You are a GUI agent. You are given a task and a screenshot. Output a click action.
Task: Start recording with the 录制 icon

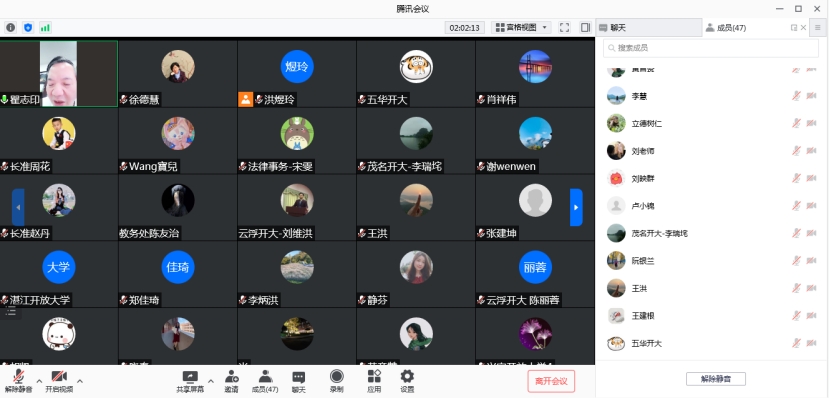[337, 376]
